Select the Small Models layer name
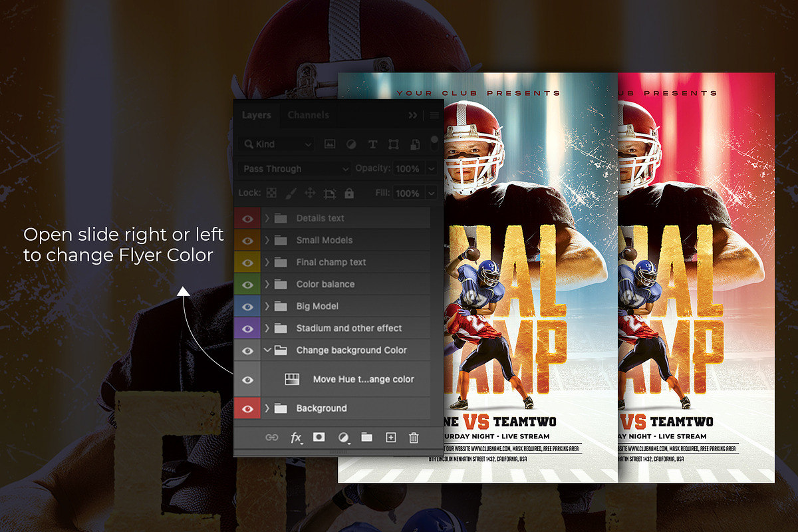This screenshot has width=798, height=532. click(325, 240)
